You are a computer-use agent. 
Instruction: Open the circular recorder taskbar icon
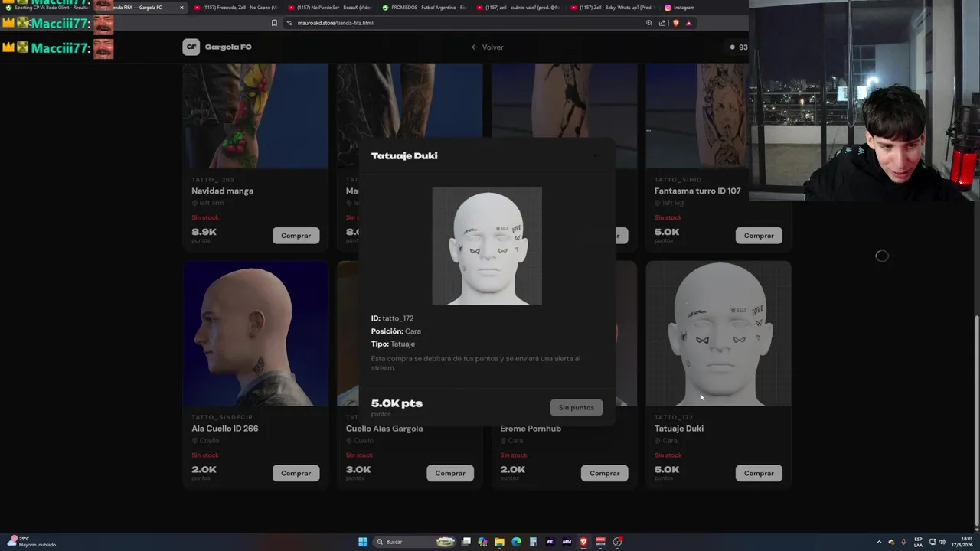click(x=617, y=542)
